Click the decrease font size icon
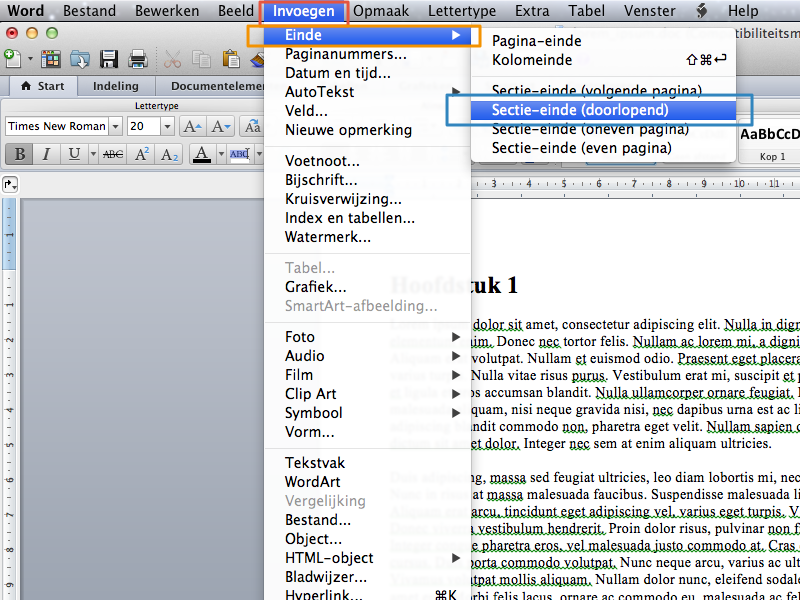Image resolution: width=800 pixels, height=600 pixels. click(221, 126)
